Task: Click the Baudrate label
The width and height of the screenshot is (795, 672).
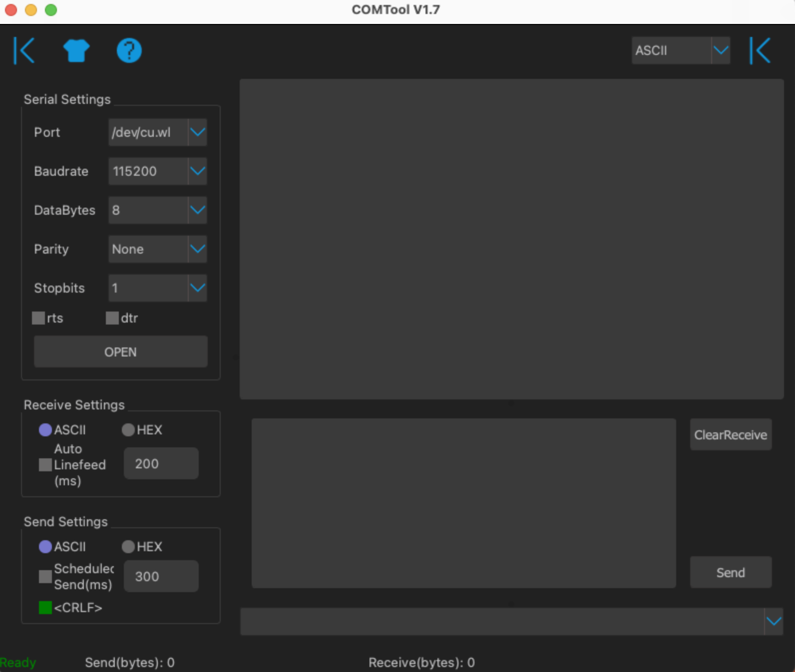Action: pos(61,171)
